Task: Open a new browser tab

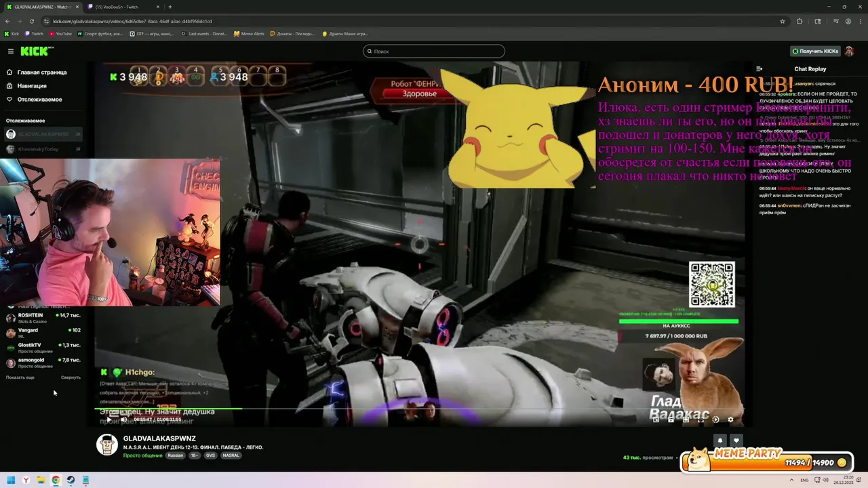Action: (x=170, y=7)
